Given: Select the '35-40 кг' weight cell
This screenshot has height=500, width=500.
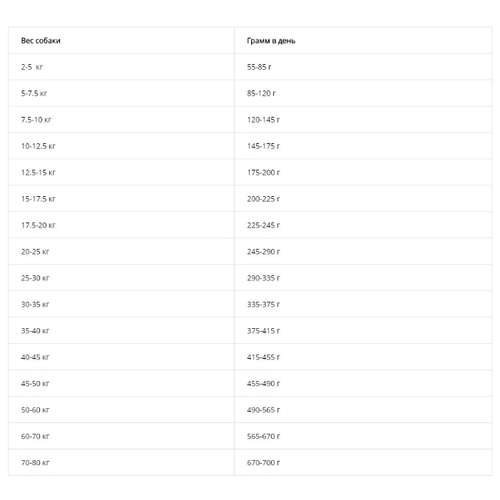Looking at the screenshot, I should click(x=121, y=331).
